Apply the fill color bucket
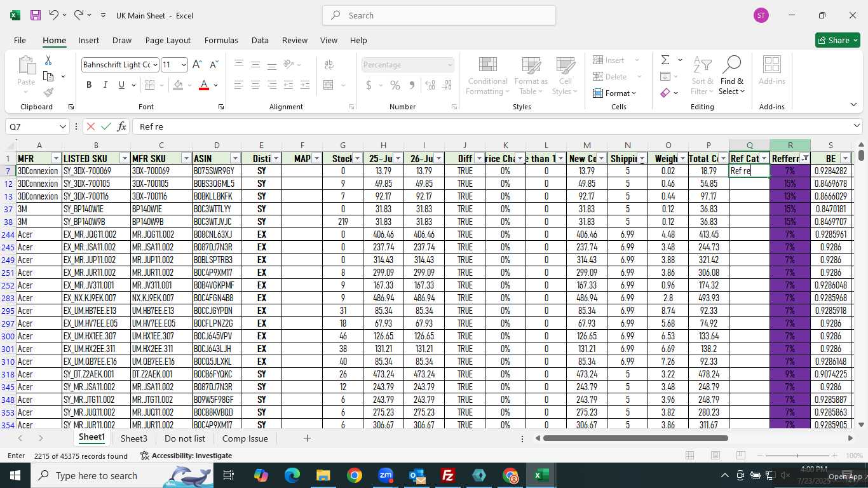The image size is (868, 488). pos(178,85)
